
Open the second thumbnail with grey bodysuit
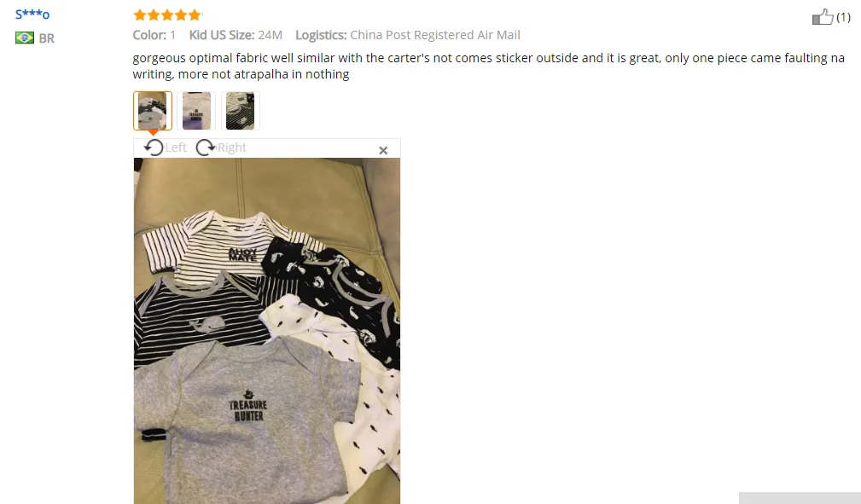(196, 111)
